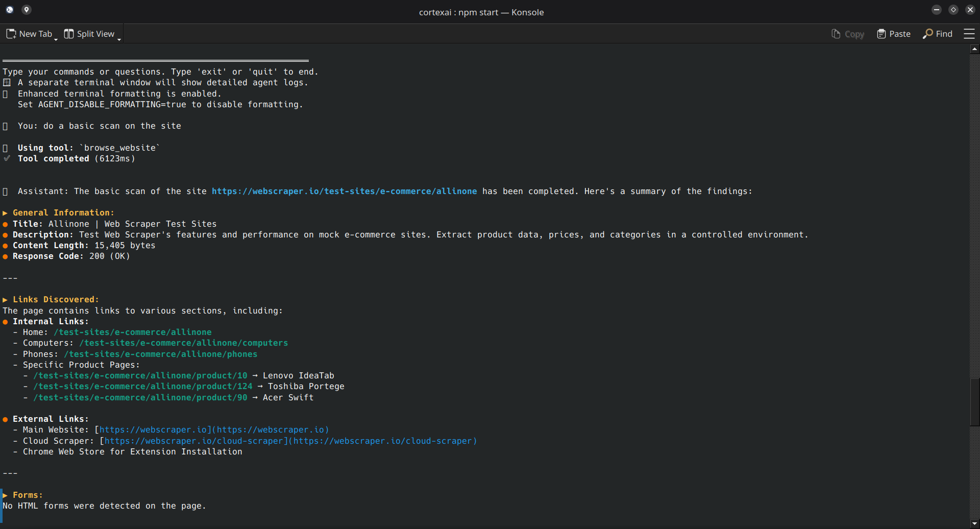Click the allinone/phones path link

pyautogui.click(x=160, y=354)
